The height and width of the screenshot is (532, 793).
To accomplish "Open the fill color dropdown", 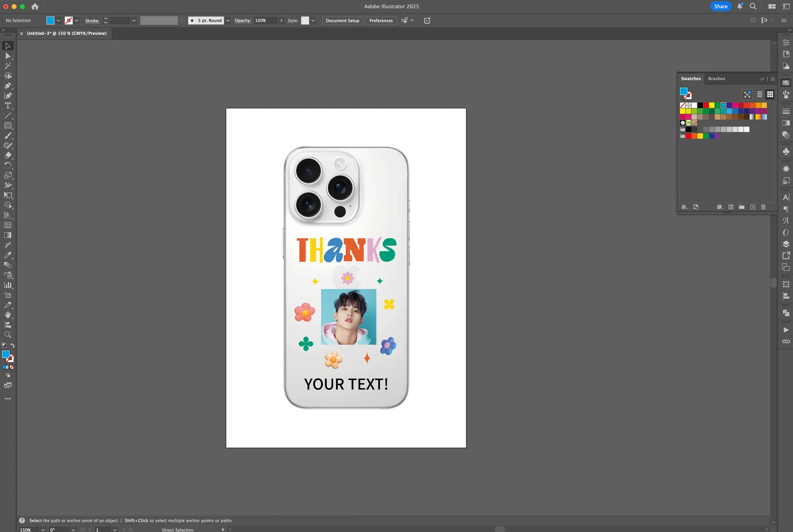I will pyautogui.click(x=58, y=21).
